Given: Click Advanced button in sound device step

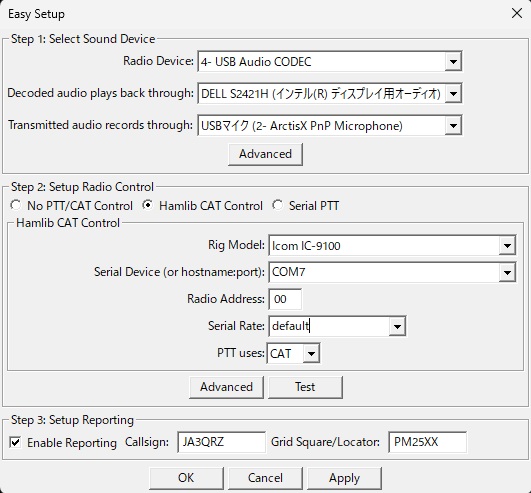Looking at the screenshot, I should 265,154.
